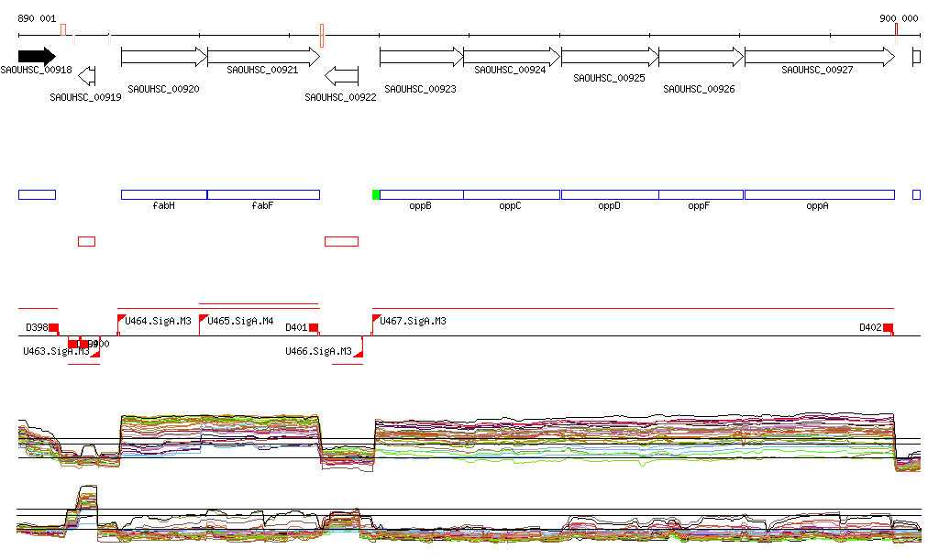The image size is (939, 560).
Task: Click the U464.SigA.M3 promoter flag
Action: pyautogui.click(x=121, y=320)
